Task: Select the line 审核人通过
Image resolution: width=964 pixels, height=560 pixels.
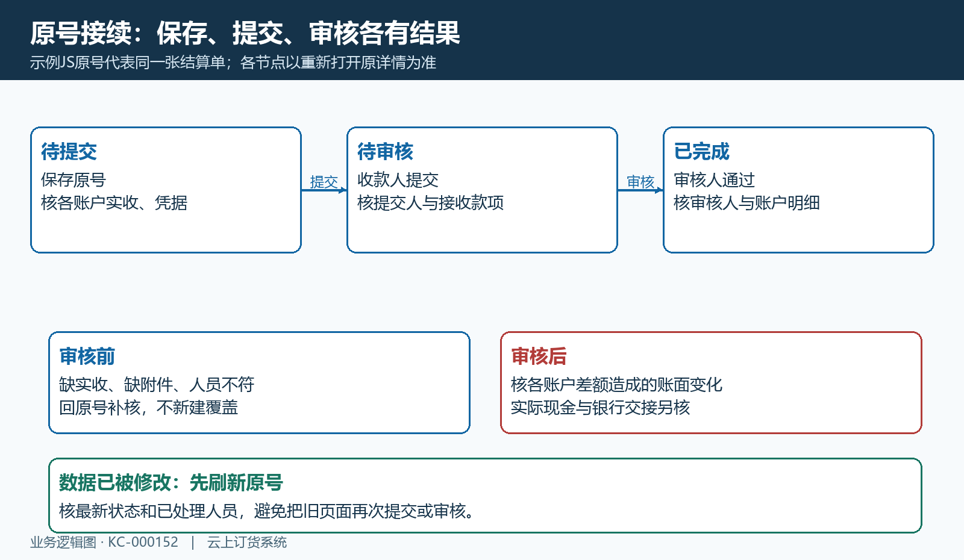Action: (x=714, y=179)
